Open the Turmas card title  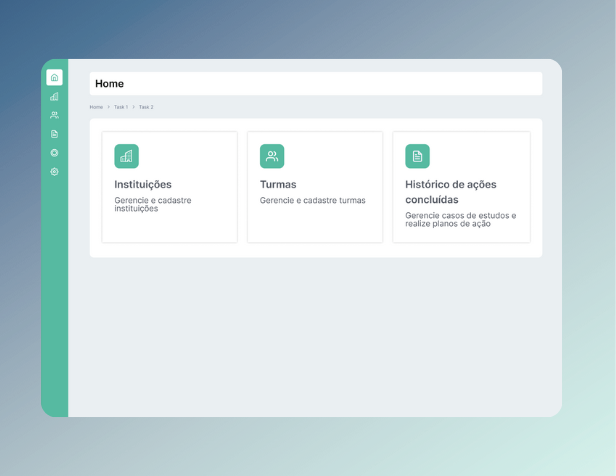click(x=278, y=184)
